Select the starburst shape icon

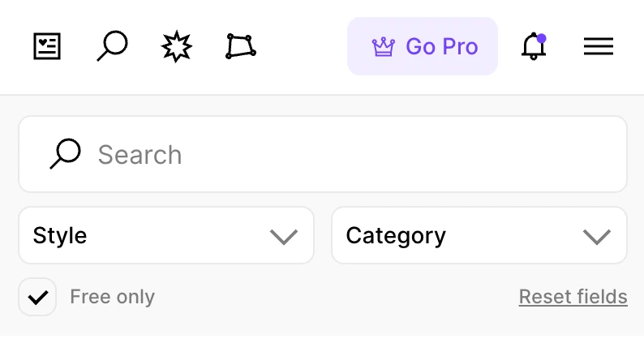[x=176, y=46]
